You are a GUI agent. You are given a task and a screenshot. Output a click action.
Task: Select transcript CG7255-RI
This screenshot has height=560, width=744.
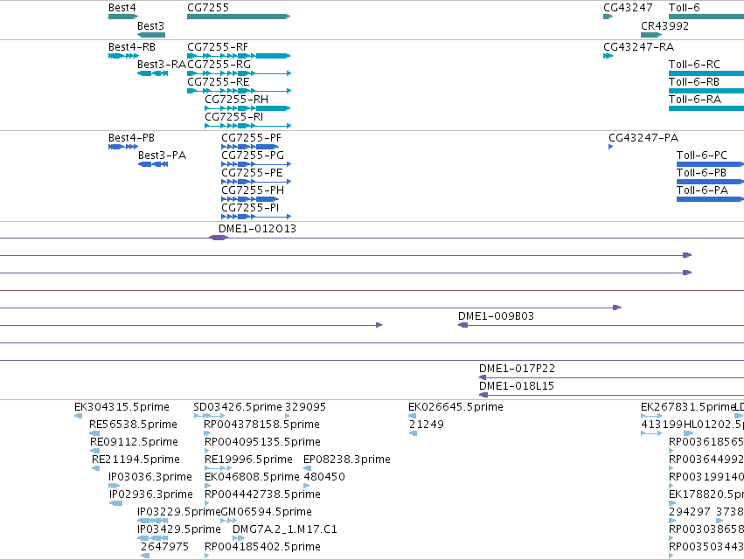247,126
